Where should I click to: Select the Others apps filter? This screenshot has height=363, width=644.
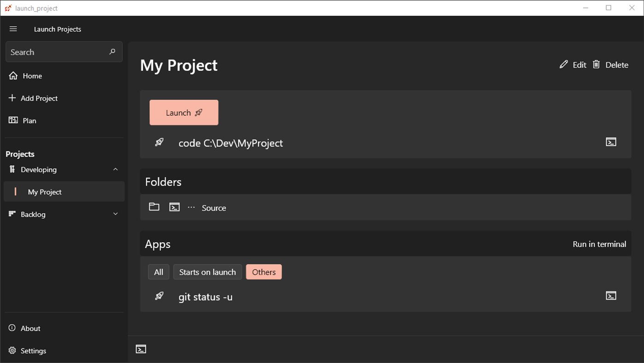point(264,272)
